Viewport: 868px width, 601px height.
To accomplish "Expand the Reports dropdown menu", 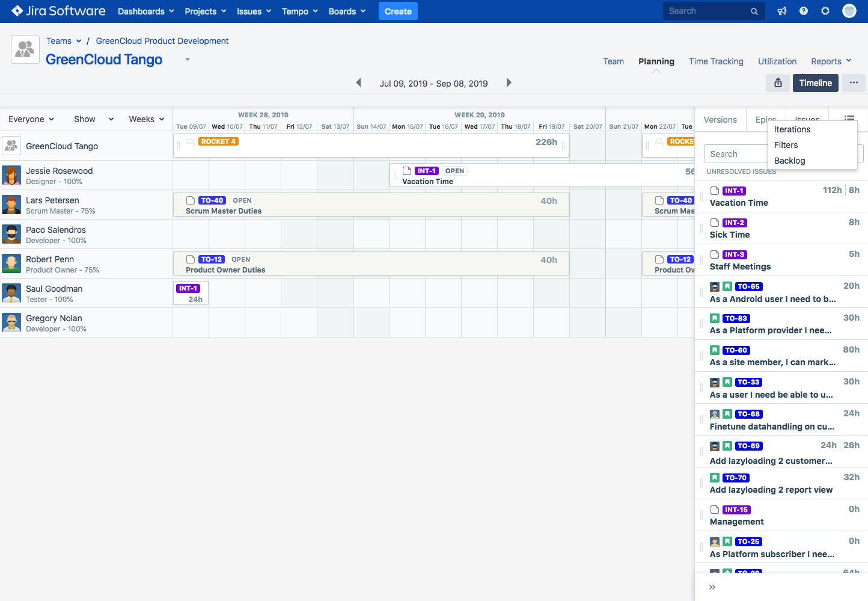I will click(x=831, y=61).
